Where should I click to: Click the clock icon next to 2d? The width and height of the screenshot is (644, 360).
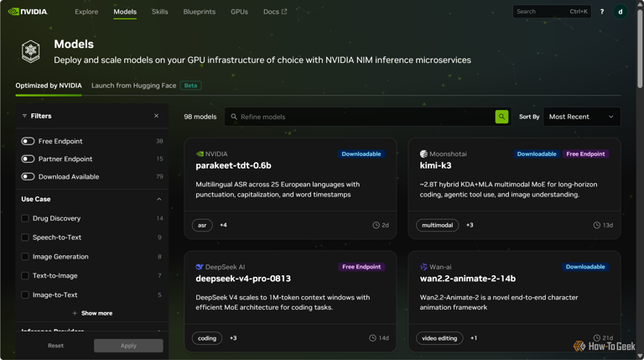(376, 225)
